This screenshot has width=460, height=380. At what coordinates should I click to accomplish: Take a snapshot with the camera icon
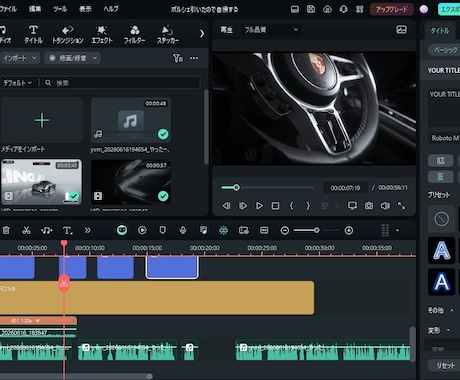point(369,206)
